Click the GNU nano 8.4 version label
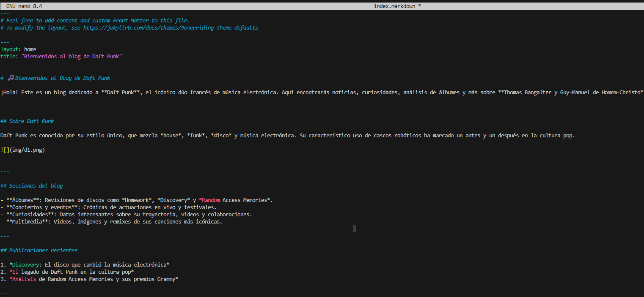The width and height of the screenshot is (644, 297). coord(24,6)
